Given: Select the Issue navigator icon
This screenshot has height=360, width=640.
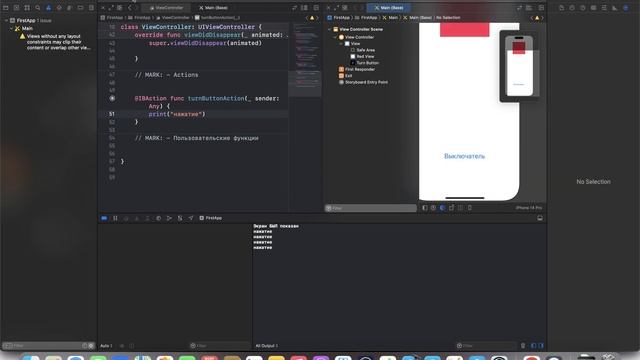Looking at the screenshot, I should pyautogui.click(x=48, y=8).
